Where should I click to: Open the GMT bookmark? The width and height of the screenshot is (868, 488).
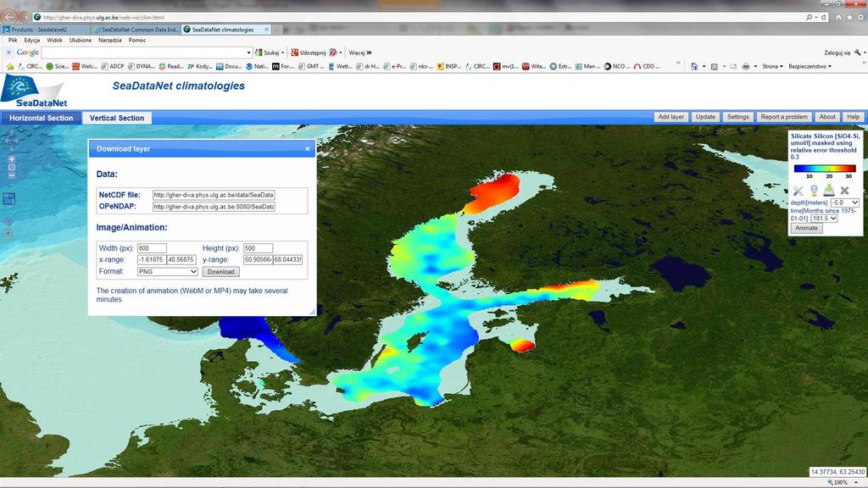click(x=312, y=66)
